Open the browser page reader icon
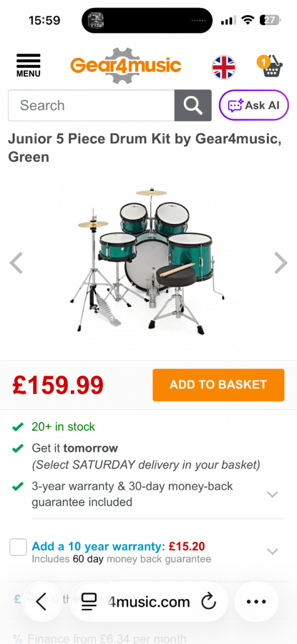Screen dimensions: 297x644 [89, 602]
